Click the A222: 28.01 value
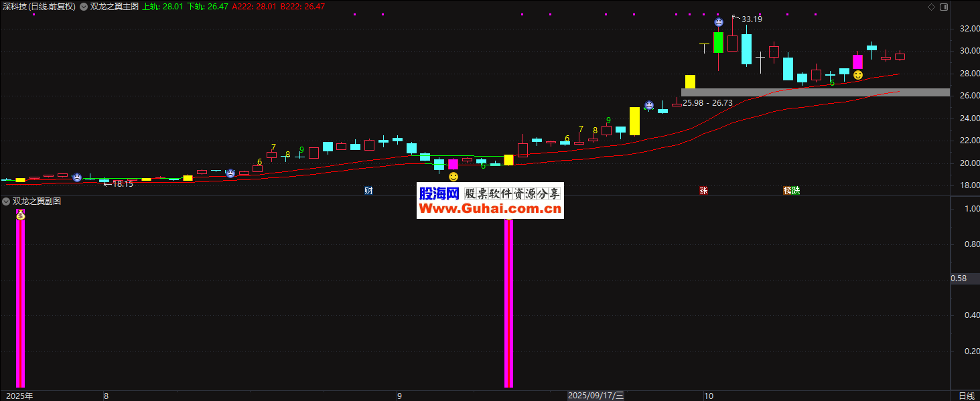The height and width of the screenshot is (401, 980). pos(254,7)
